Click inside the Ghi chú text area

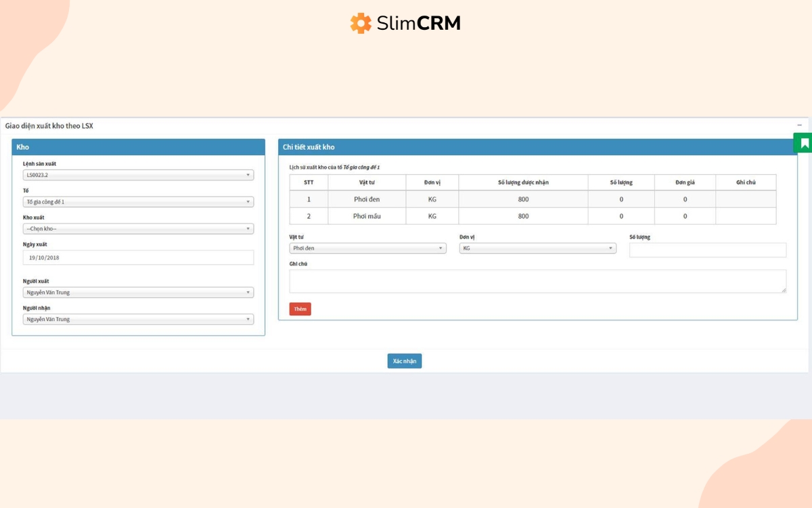pyautogui.click(x=538, y=280)
